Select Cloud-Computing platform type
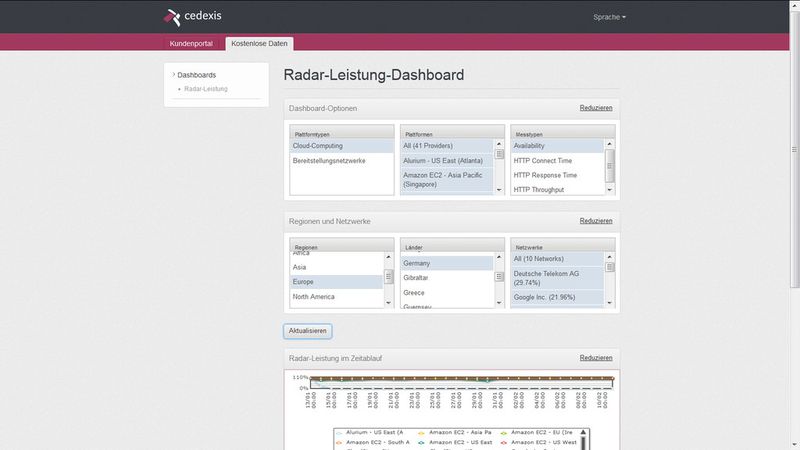Image resolution: width=800 pixels, height=450 pixels. pyautogui.click(x=341, y=146)
